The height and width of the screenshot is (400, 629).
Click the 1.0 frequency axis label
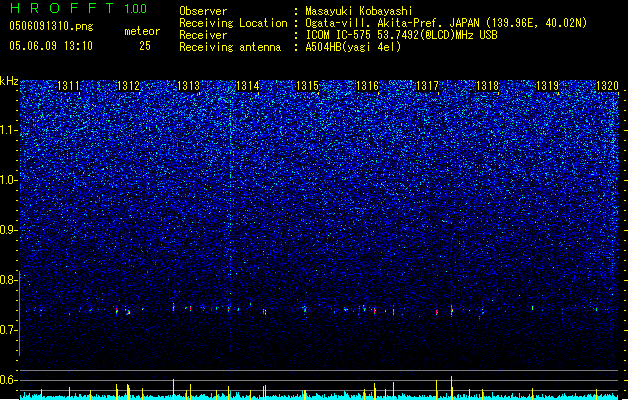9,180
